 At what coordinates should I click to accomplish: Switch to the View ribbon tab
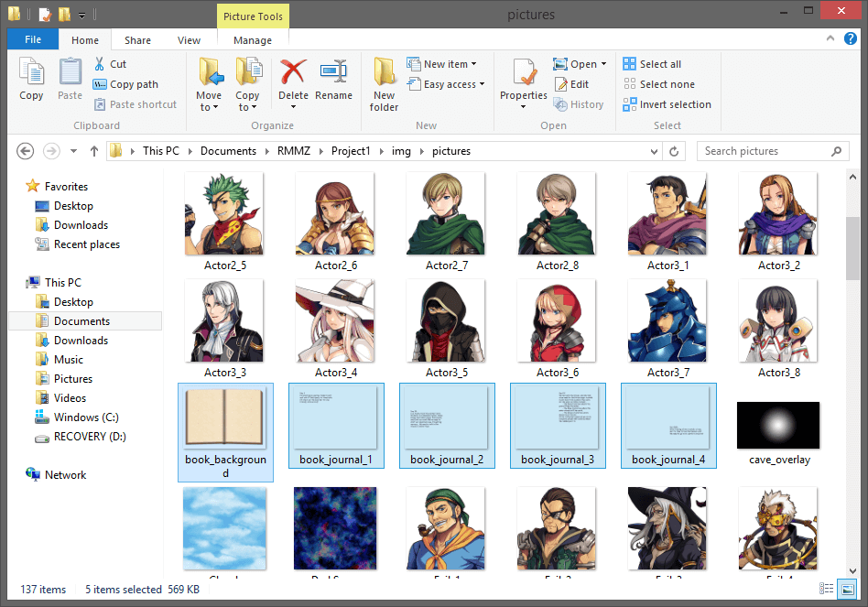pos(189,39)
